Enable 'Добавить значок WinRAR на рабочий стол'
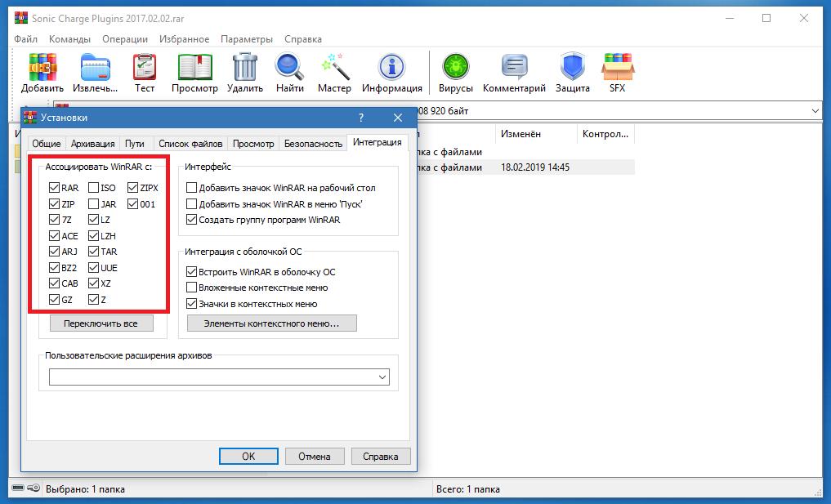Image resolution: width=831 pixels, height=504 pixels. click(192, 188)
